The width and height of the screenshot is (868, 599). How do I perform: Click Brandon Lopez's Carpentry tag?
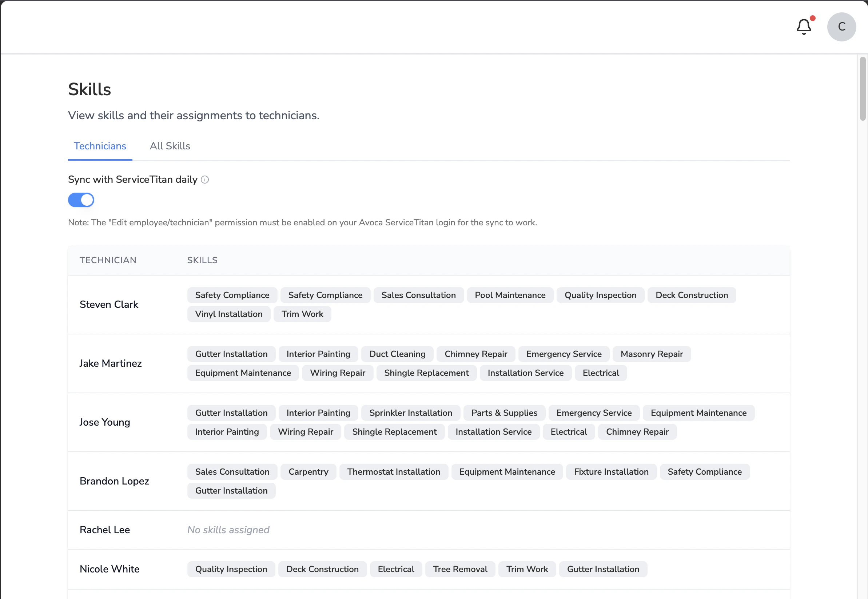click(308, 472)
